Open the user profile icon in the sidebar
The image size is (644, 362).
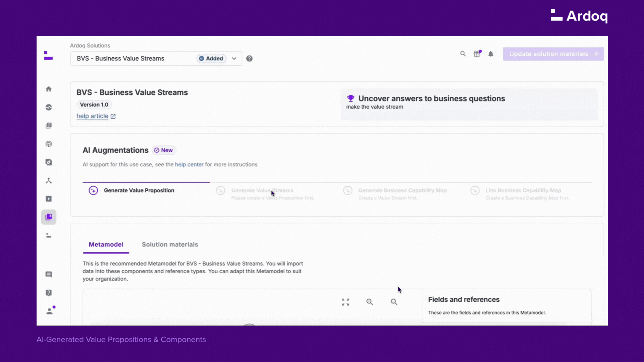coord(50,311)
